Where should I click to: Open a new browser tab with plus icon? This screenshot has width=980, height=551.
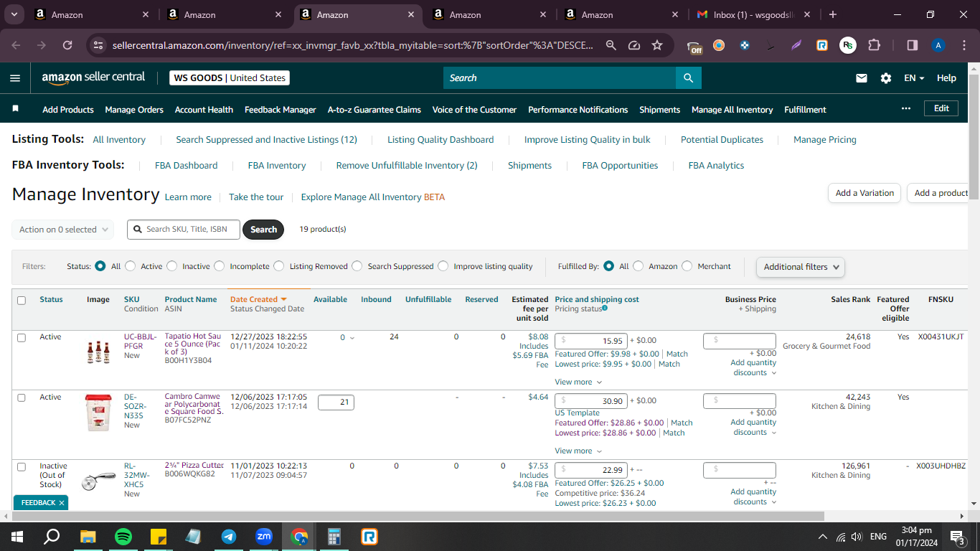832,14
